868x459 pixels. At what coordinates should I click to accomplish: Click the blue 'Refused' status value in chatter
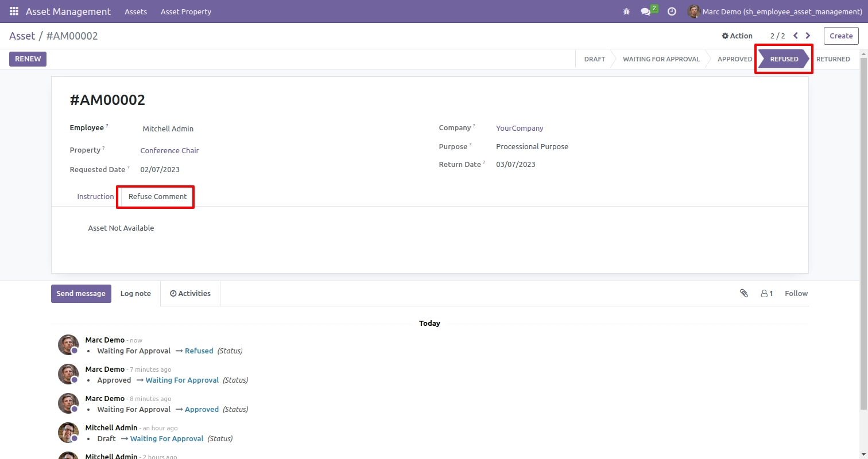tap(199, 351)
